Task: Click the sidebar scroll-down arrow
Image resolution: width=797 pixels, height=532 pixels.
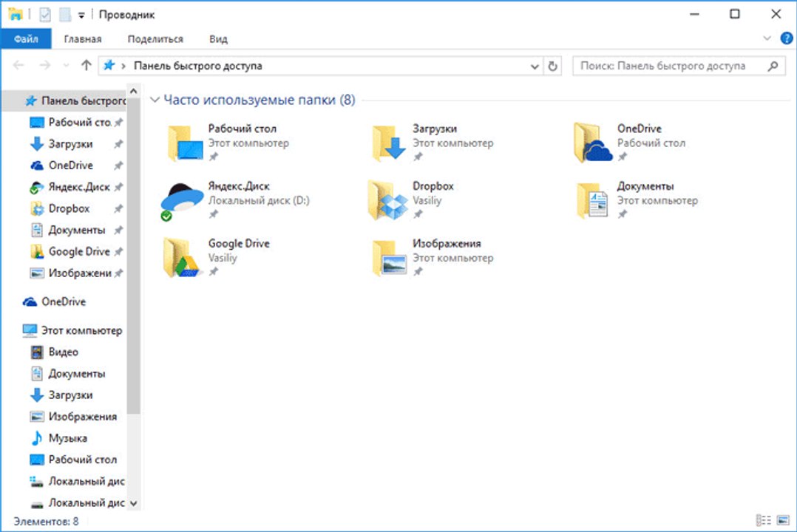Action: tap(133, 503)
